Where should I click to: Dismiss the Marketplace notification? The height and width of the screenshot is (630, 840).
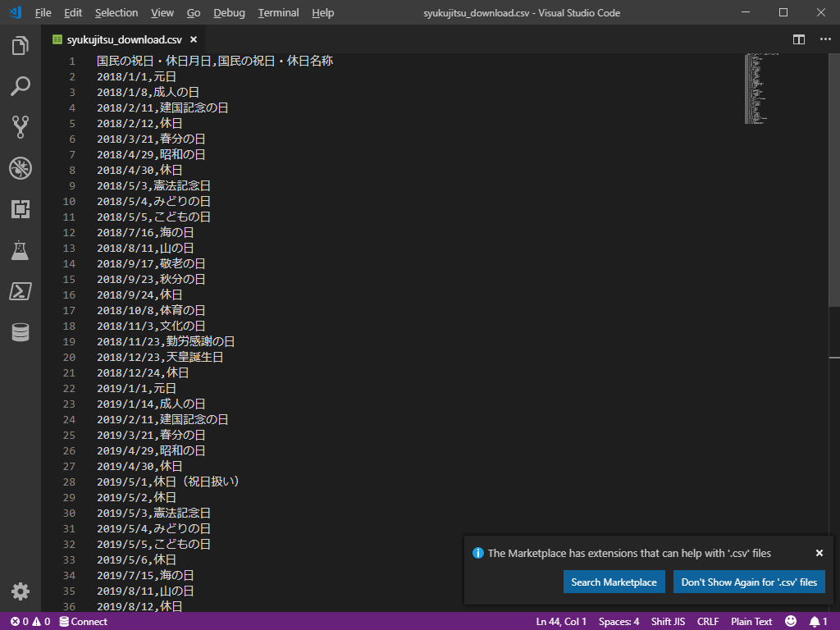[819, 553]
